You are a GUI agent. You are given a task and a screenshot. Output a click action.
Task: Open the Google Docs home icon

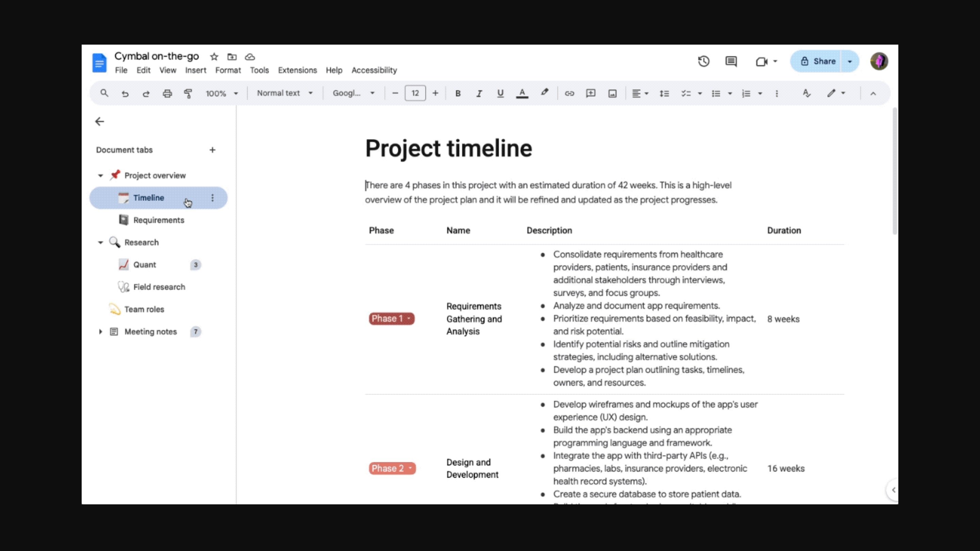click(x=99, y=63)
